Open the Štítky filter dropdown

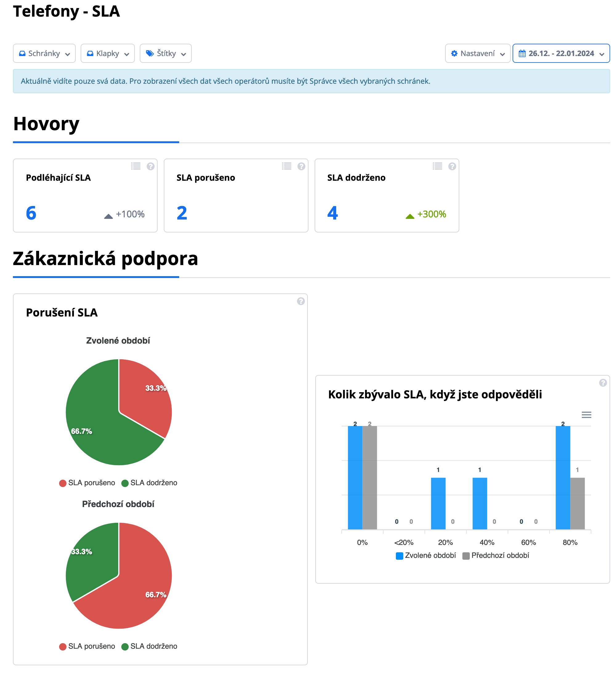point(166,53)
